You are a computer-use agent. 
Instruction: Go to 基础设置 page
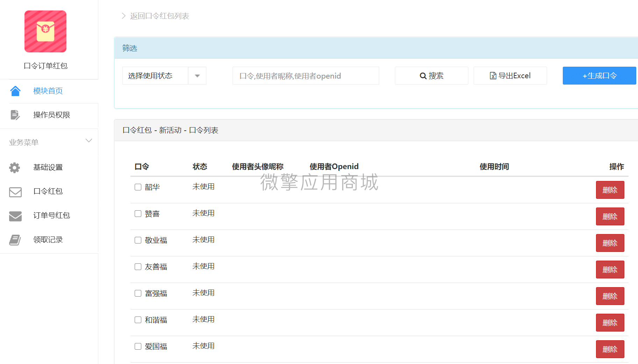pos(48,167)
